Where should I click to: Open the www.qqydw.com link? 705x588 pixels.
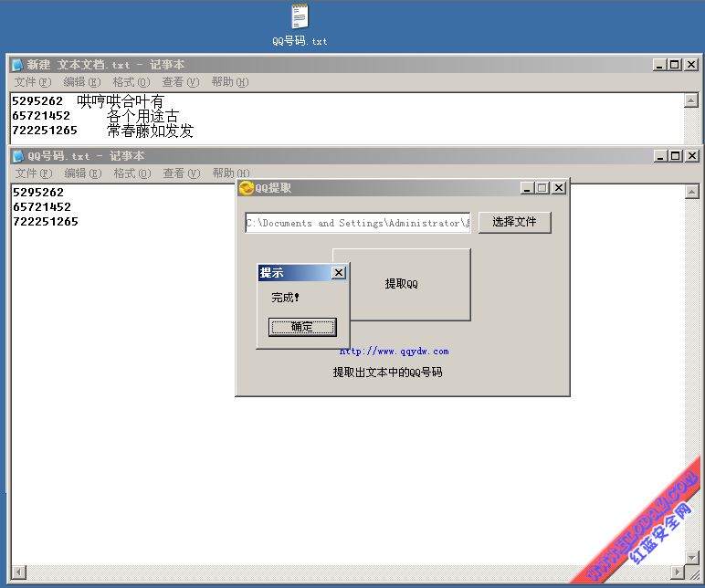pyautogui.click(x=395, y=352)
